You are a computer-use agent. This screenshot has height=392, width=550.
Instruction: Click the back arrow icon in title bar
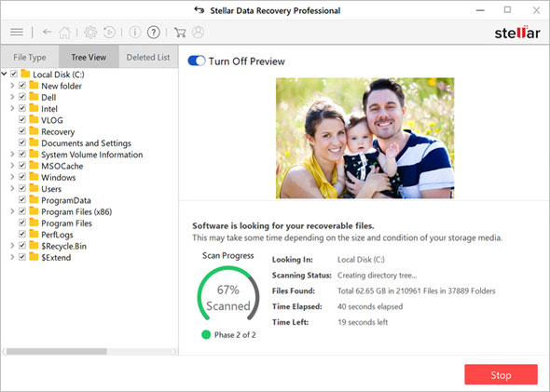click(199, 10)
